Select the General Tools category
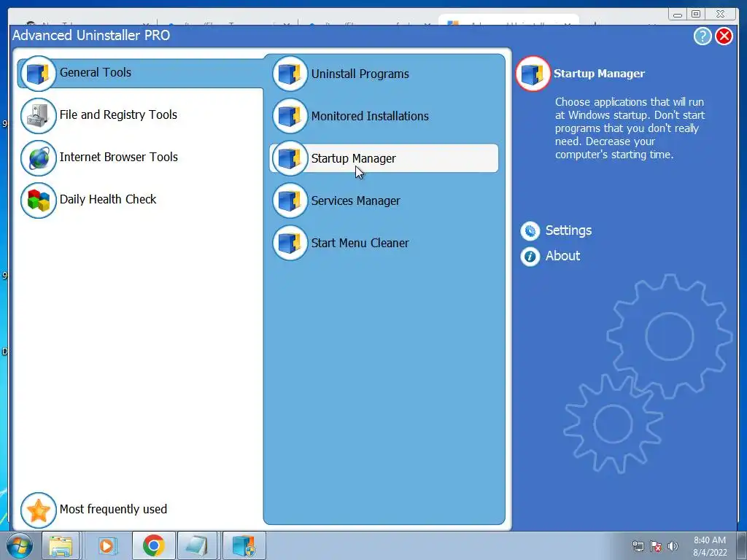This screenshot has height=560, width=747. tap(141, 73)
